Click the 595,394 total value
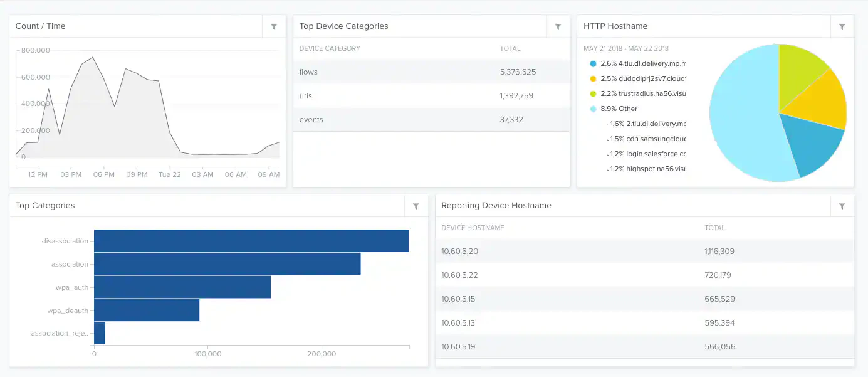This screenshot has width=868, height=377. pyautogui.click(x=719, y=323)
